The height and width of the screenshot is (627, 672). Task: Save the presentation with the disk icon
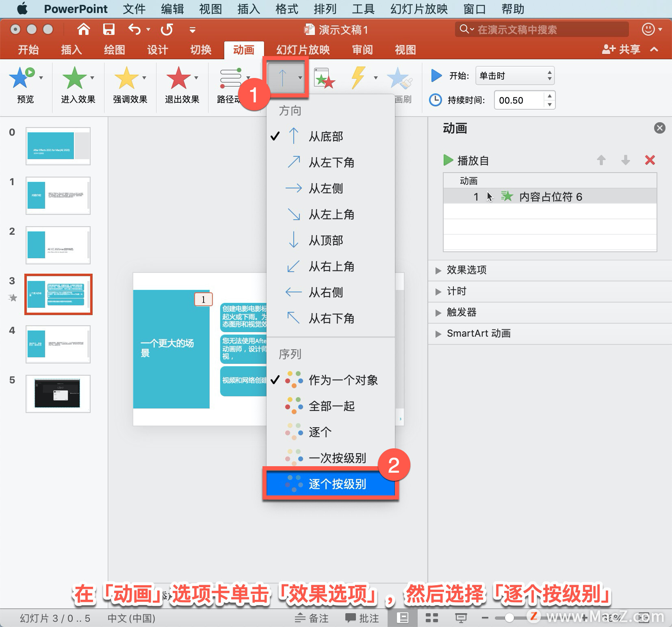coord(108,29)
